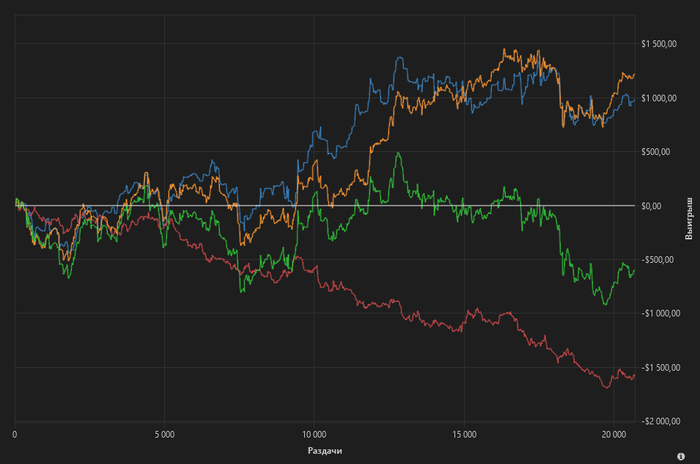Click the 15 000 hands axis tick
700x464 pixels.
tap(464, 435)
